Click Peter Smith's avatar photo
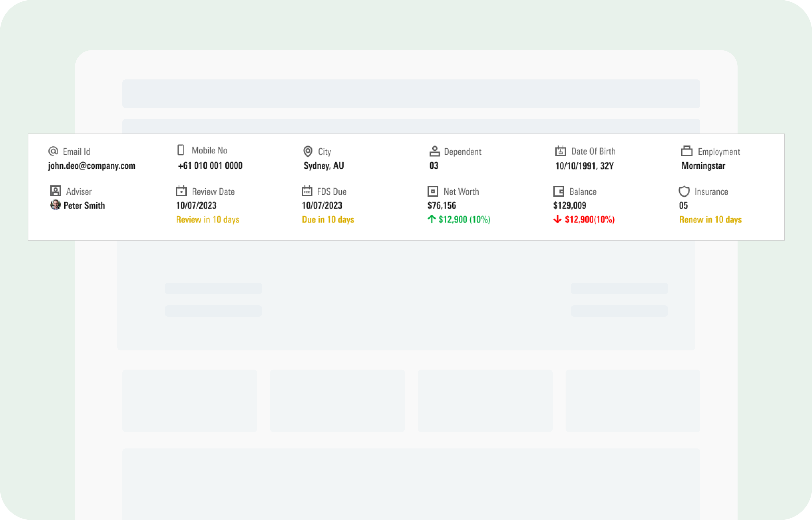 (55, 205)
